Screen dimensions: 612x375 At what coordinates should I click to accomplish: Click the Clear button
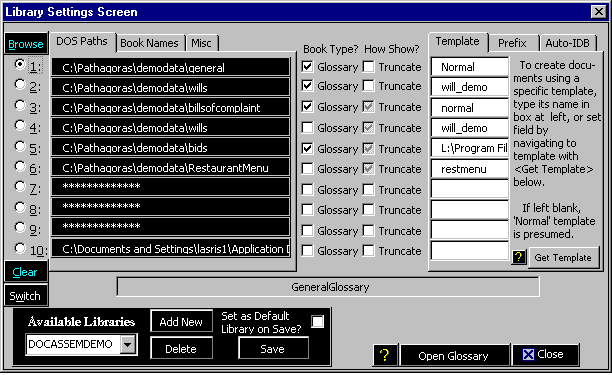(25, 272)
